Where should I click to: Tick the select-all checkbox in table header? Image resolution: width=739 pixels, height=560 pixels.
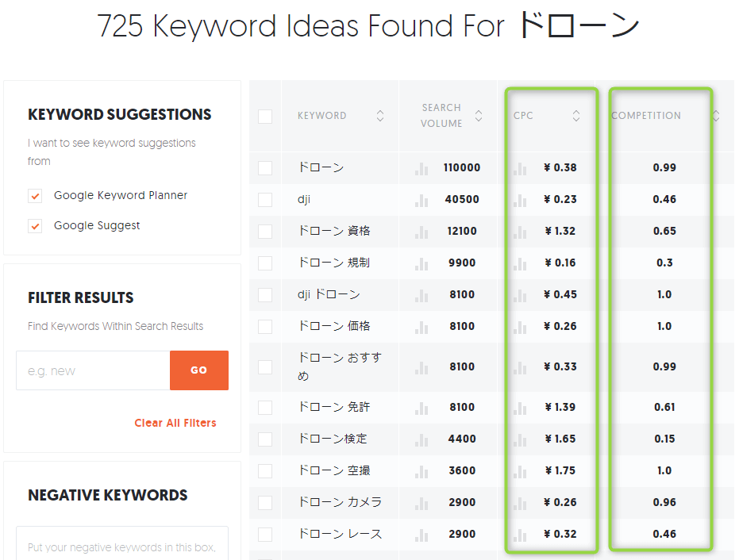(265, 117)
